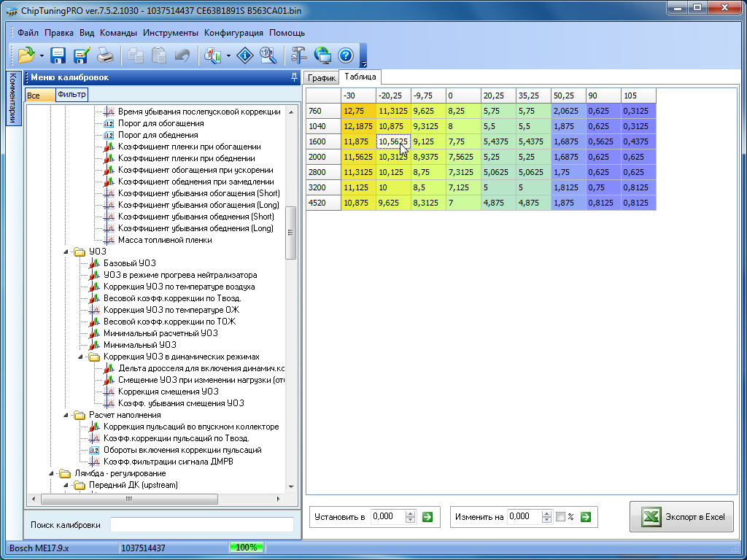Viewport: 747px width, 560px height.
Task: Open the hammer and wrench settings icon
Action: click(x=299, y=55)
